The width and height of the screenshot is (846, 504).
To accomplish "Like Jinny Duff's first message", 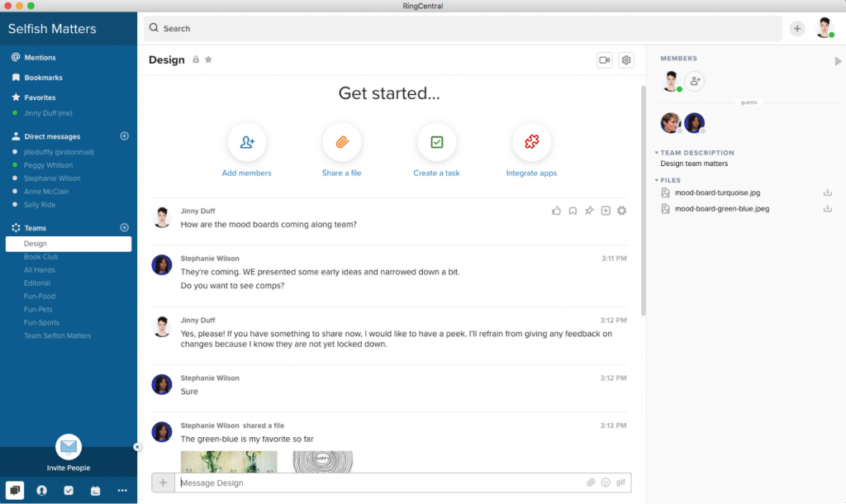I will pyautogui.click(x=556, y=211).
